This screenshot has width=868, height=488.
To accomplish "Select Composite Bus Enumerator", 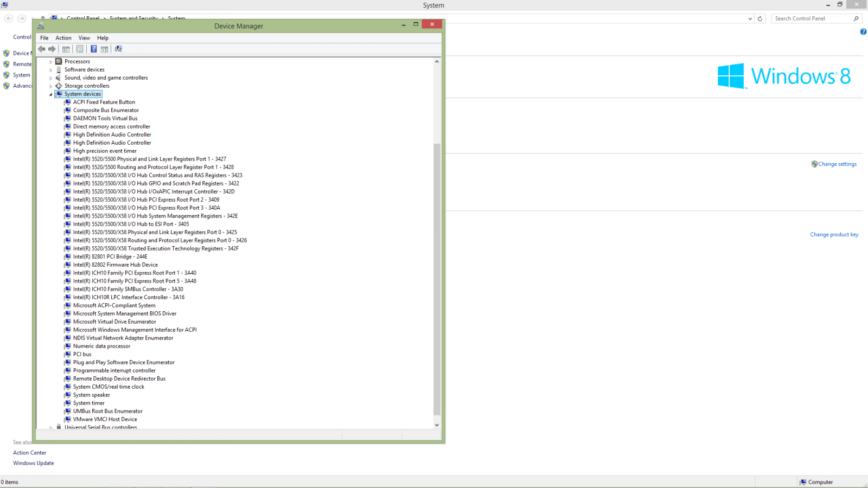I will (x=106, y=110).
